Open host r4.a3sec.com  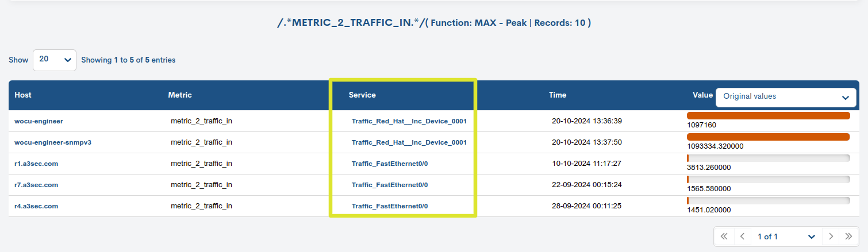pos(36,206)
